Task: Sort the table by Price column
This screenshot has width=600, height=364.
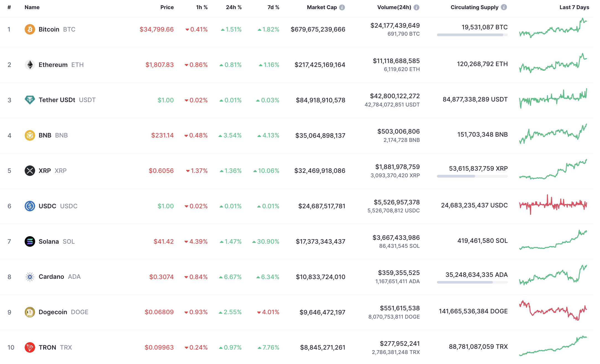Action: [x=167, y=7]
